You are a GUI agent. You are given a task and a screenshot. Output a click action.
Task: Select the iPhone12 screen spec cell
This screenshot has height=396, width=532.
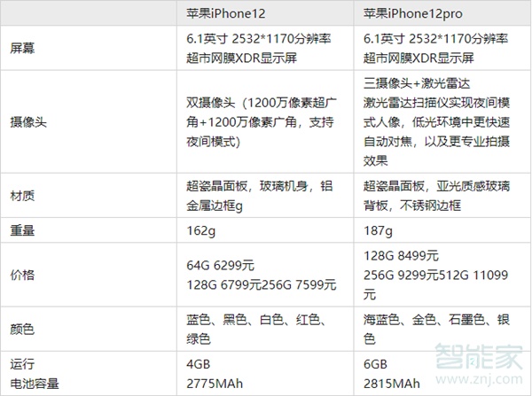[265, 48]
